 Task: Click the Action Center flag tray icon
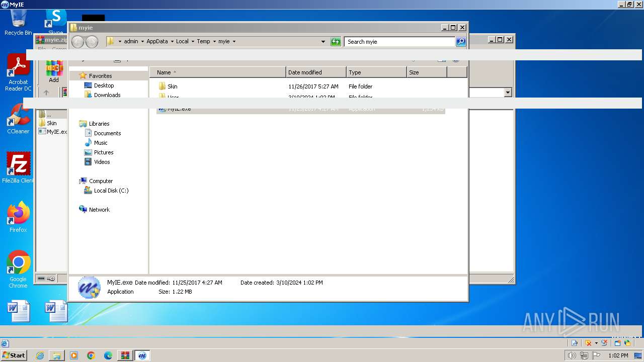(596, 355)
